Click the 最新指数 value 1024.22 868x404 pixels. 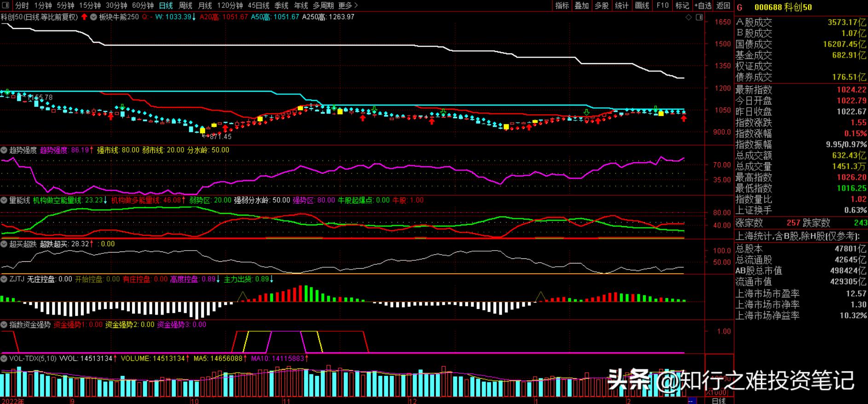[x=851, y=90]
